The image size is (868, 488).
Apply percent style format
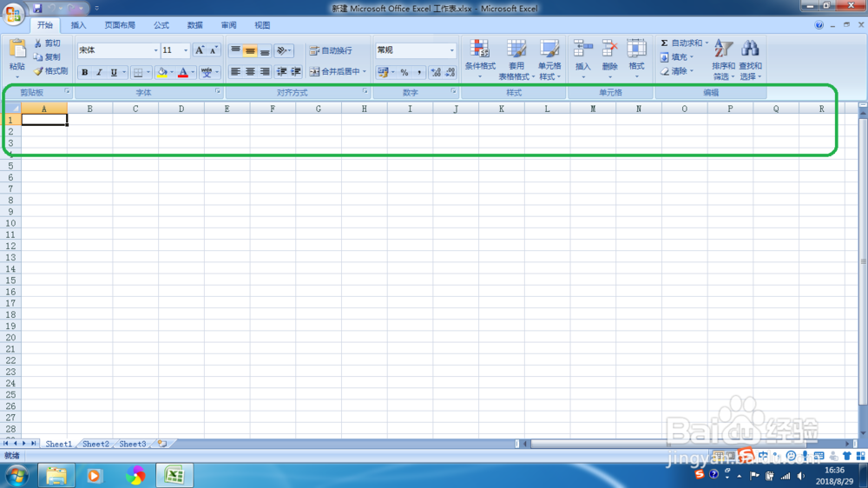(x=404, y=72)
